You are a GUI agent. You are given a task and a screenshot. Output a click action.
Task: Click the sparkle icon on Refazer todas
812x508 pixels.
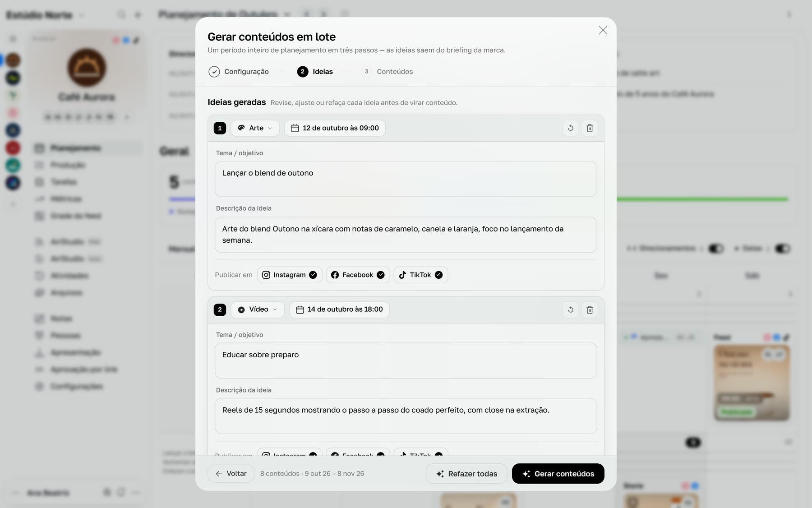440,474
